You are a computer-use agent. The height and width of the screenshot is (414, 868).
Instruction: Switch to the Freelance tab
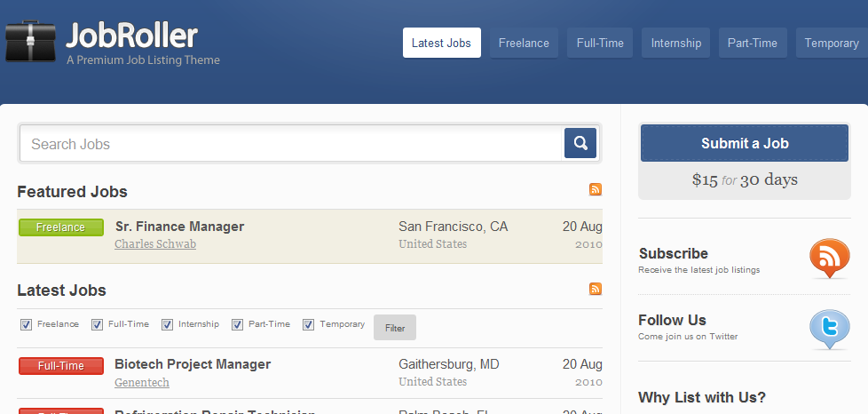pos(524,43)
